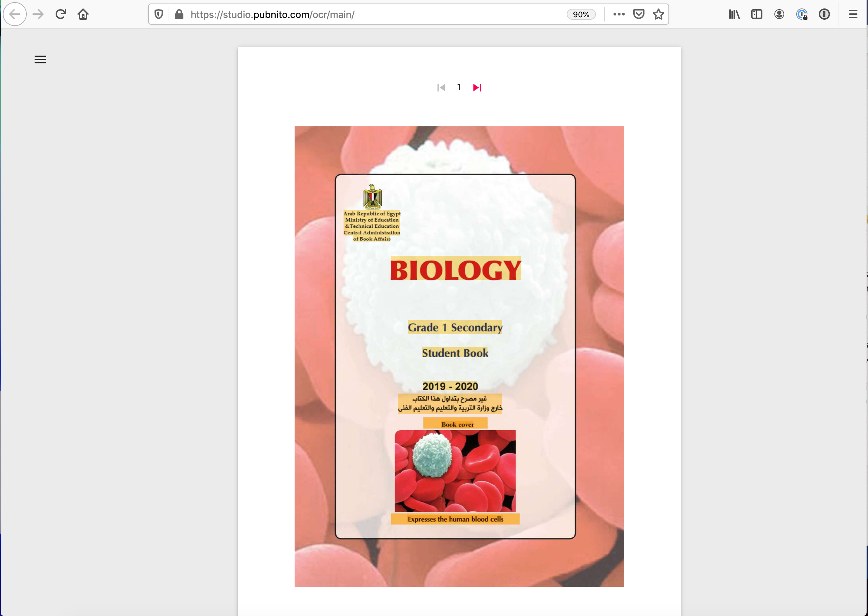Bookmark this page with the star
Image resolution: width=868 pixels, height=616 pixels.
tap(659, 14)
